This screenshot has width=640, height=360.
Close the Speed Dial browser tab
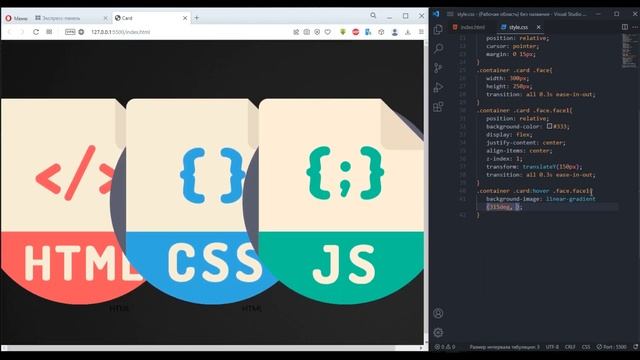(105, 18)
